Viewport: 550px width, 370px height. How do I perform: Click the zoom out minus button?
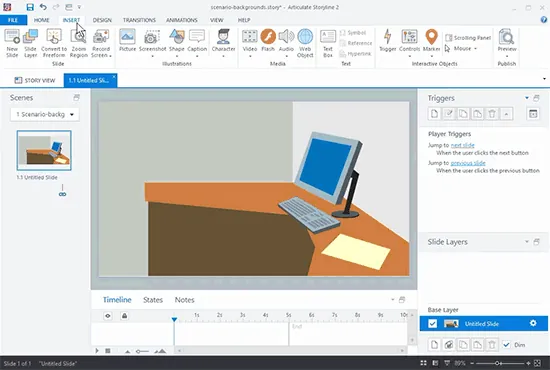pos(472,363)
